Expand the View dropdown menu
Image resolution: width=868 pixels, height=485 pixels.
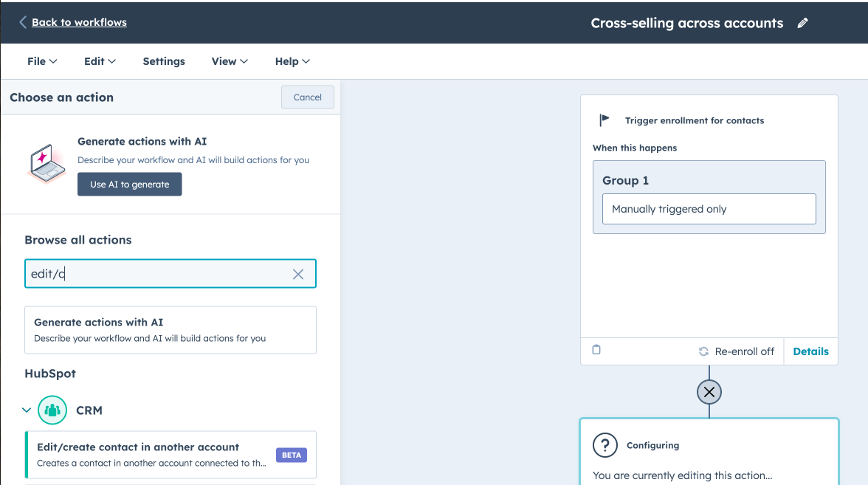(x=230, y=61)
